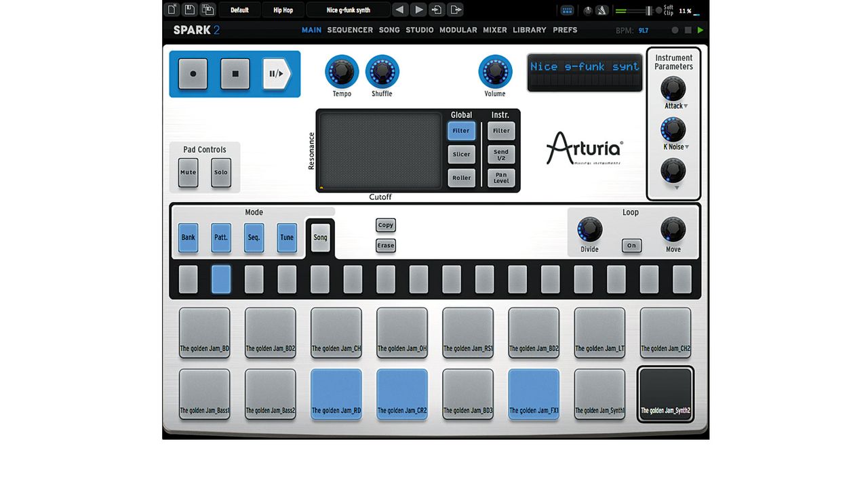868x488 pixels.
Task: Open the PREFS tab
Action: tap(565, 30)
